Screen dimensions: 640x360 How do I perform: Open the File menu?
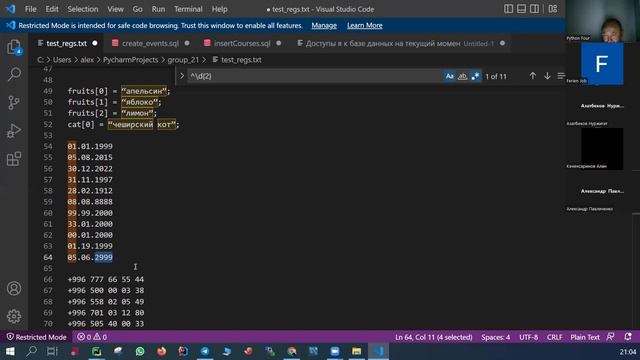[x=31, y=9]
